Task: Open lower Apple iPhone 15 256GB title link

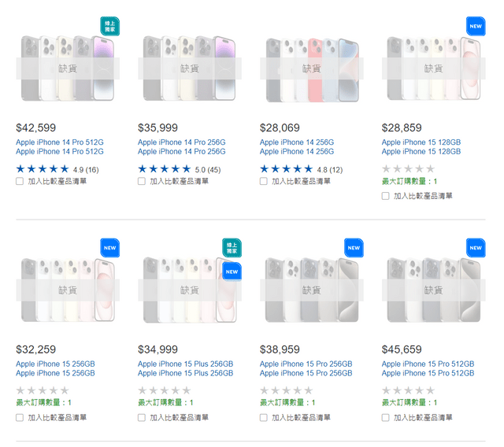Action: [55, 373]
